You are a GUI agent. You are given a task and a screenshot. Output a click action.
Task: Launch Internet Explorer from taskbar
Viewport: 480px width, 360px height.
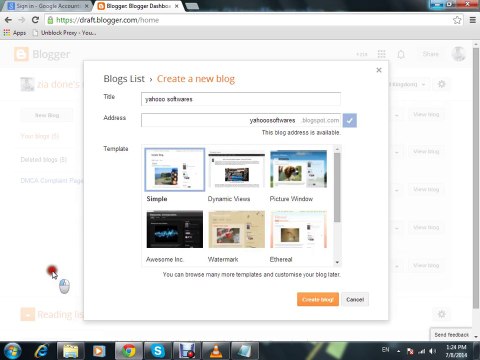click(x=42, y=351)
